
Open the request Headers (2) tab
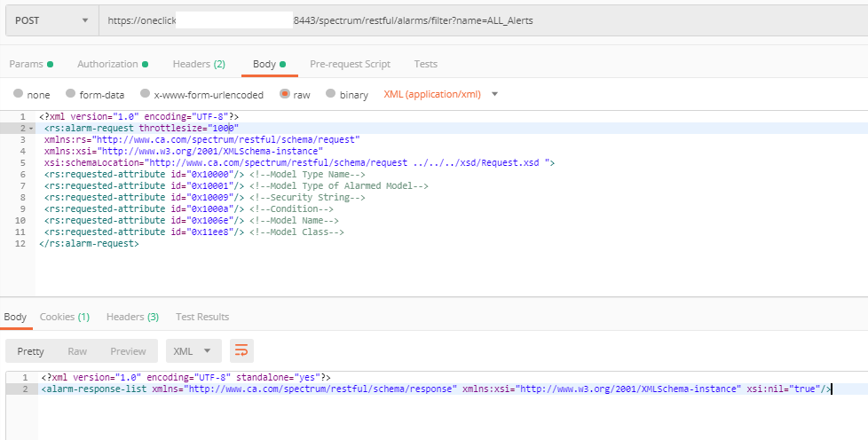(x=199, y=64)
